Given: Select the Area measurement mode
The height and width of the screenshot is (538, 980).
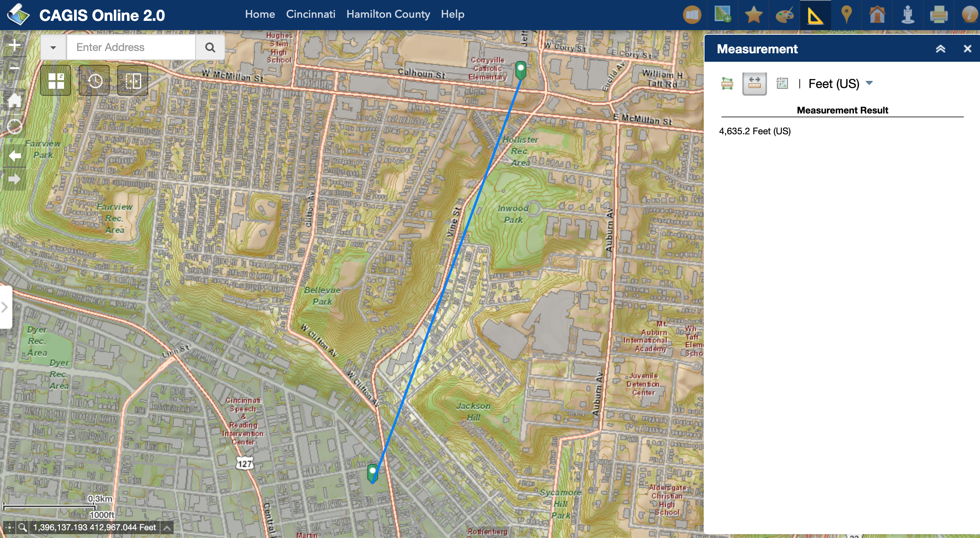Looking at the screenshot, I should (727, 83).
